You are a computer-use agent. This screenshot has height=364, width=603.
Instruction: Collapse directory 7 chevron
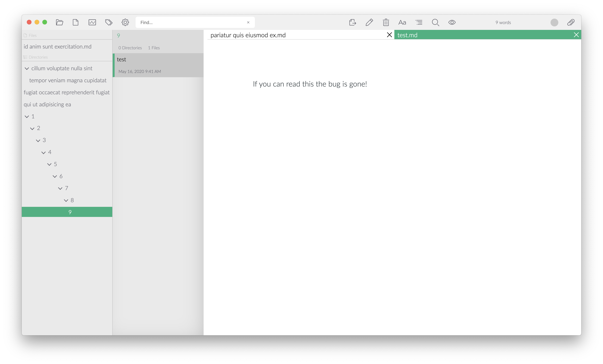click(x=60, y=188)
